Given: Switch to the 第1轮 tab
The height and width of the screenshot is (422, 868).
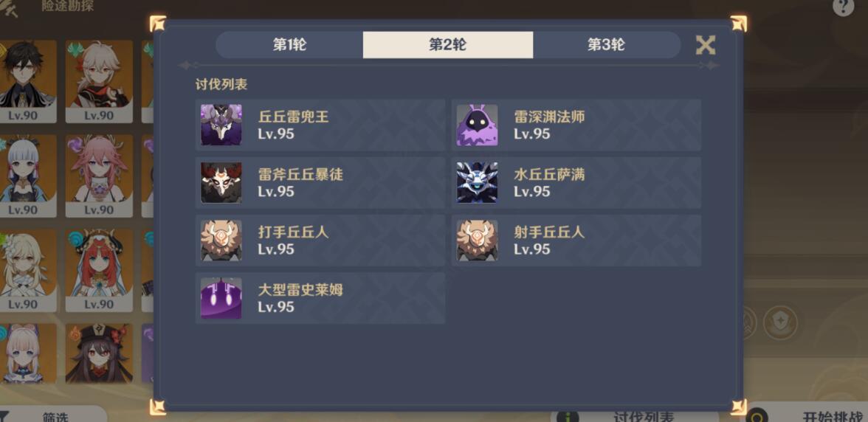Looking at the screenshot, I should point(289,45).
